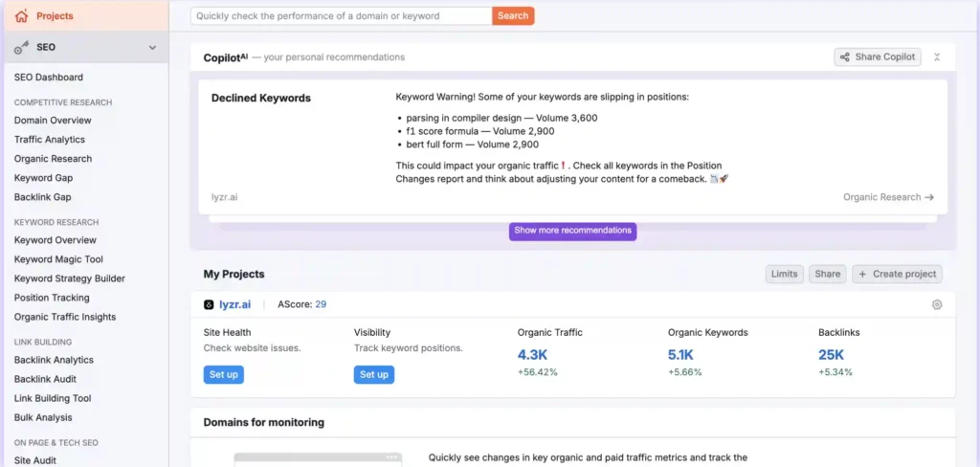Open Keyword Magic Tool
This screenshot has height=467, width=980.
click(x=58, y=259)
